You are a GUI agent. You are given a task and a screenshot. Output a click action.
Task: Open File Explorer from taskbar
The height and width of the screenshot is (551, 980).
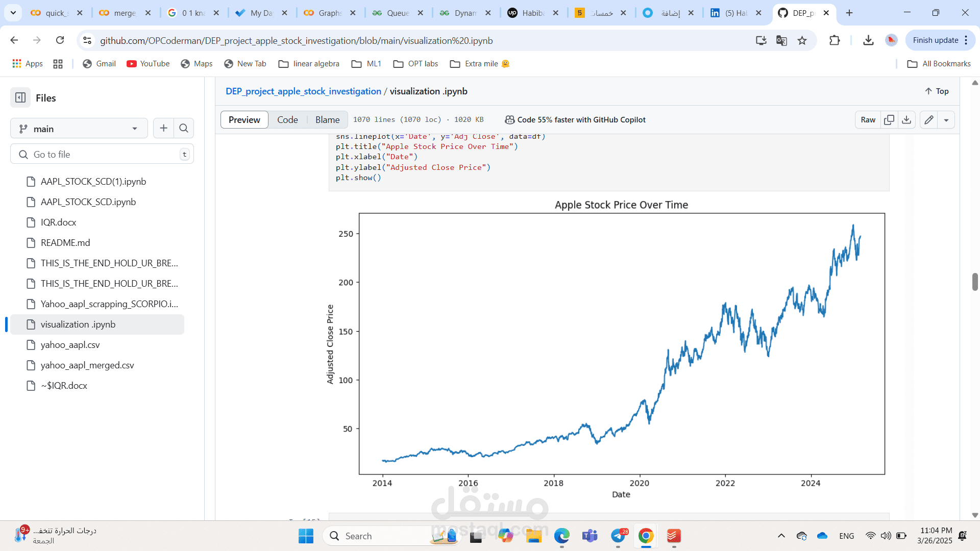(x=533, y=536)
